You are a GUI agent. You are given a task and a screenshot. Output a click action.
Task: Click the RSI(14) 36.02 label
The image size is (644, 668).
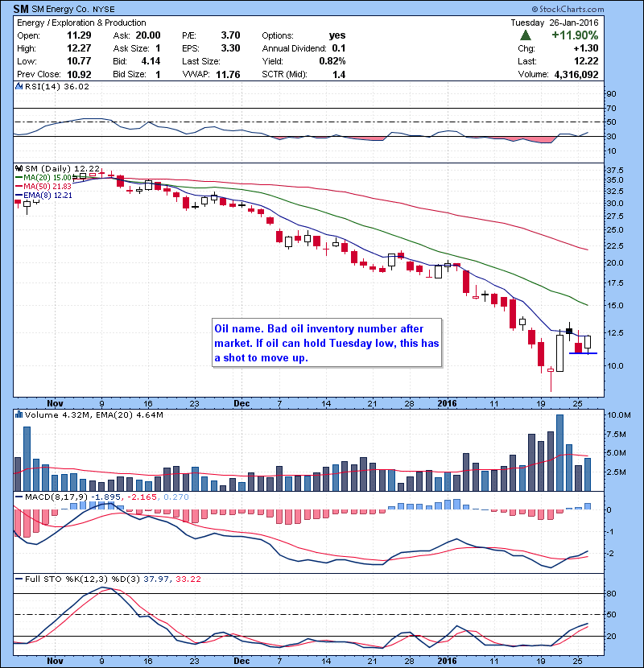tap(57, 86)
